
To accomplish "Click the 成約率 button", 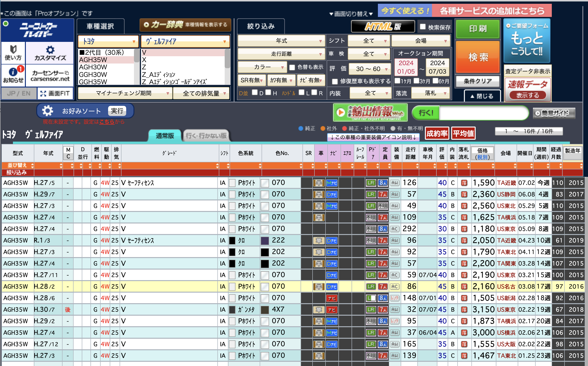I will point(437,133).
